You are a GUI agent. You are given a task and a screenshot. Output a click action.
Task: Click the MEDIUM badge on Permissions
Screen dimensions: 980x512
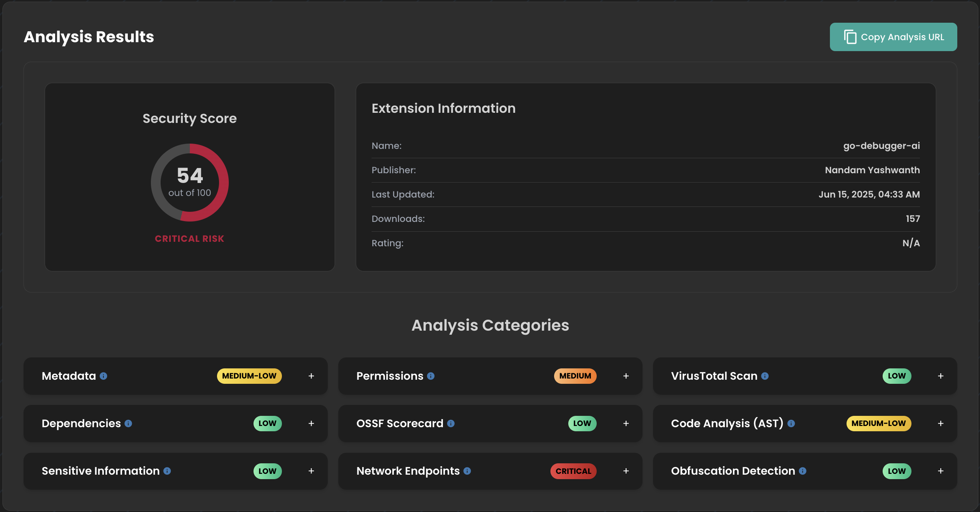coord(575,376)
